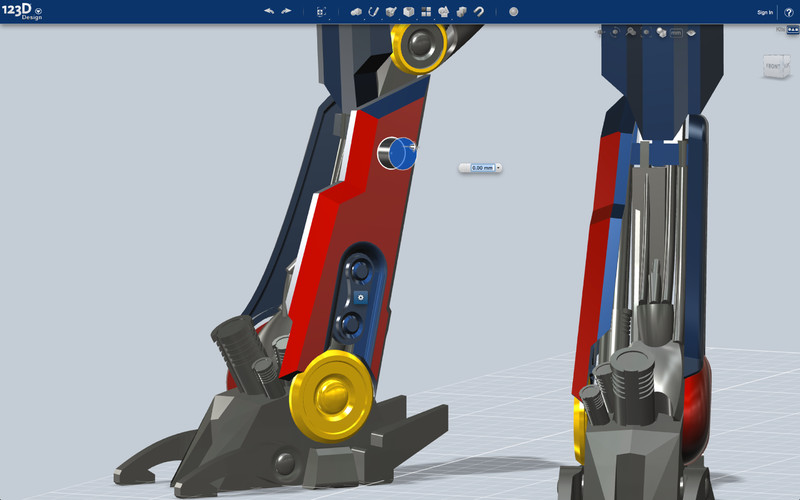Expand the dropdown arrow beside distance value
800x500 pixels.
(498, 167)
